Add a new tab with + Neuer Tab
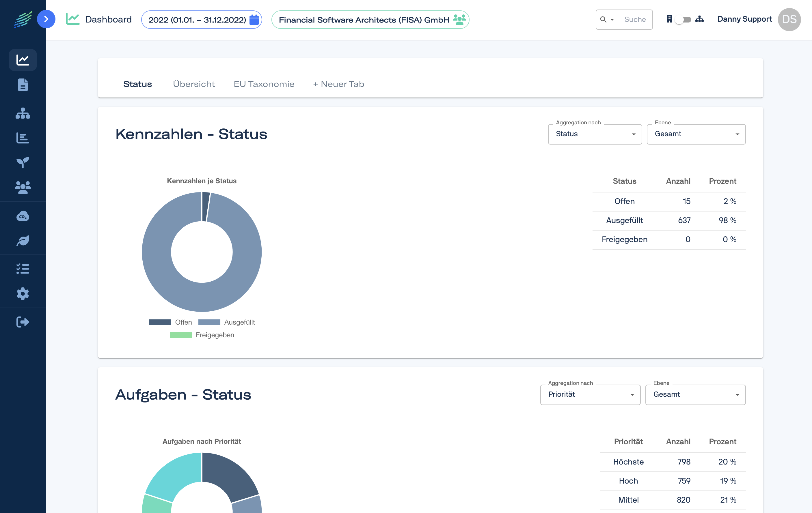Screen dimensions: 812x513 pyautogui.click(x=338, y=84)
